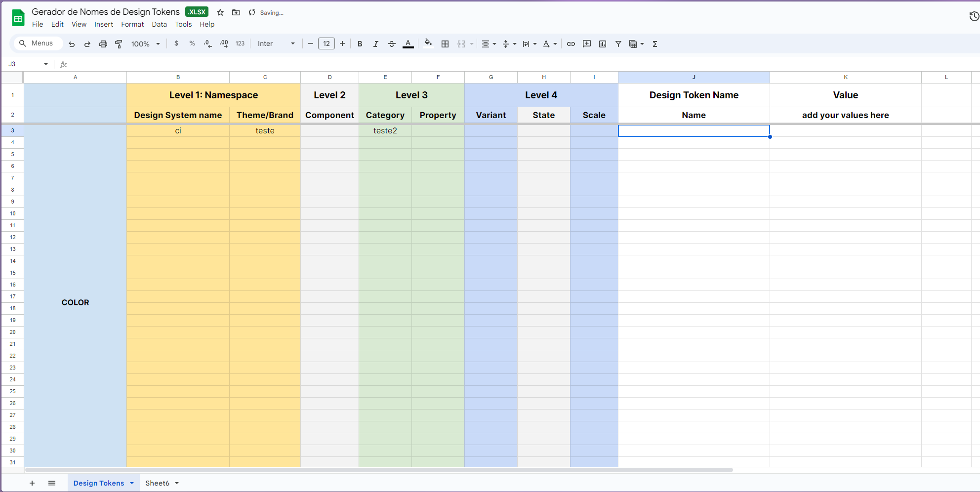Open Sheets home logo
The image size is (980, 492).
(18, 18)
